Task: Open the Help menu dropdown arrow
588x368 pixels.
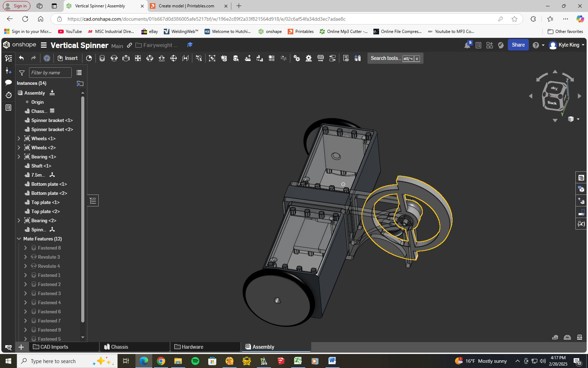Action: pos(543,45)
